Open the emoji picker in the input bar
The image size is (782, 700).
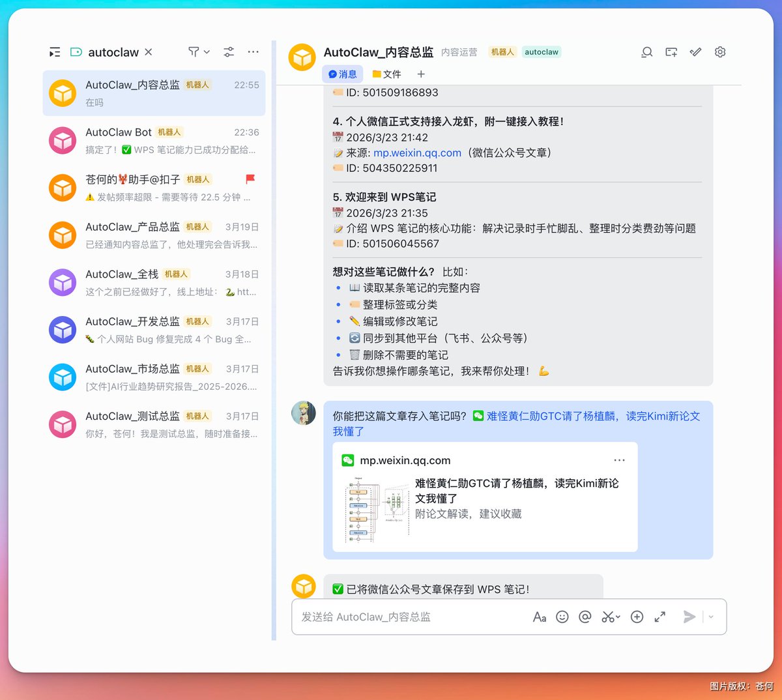click(x=562, y=617)
